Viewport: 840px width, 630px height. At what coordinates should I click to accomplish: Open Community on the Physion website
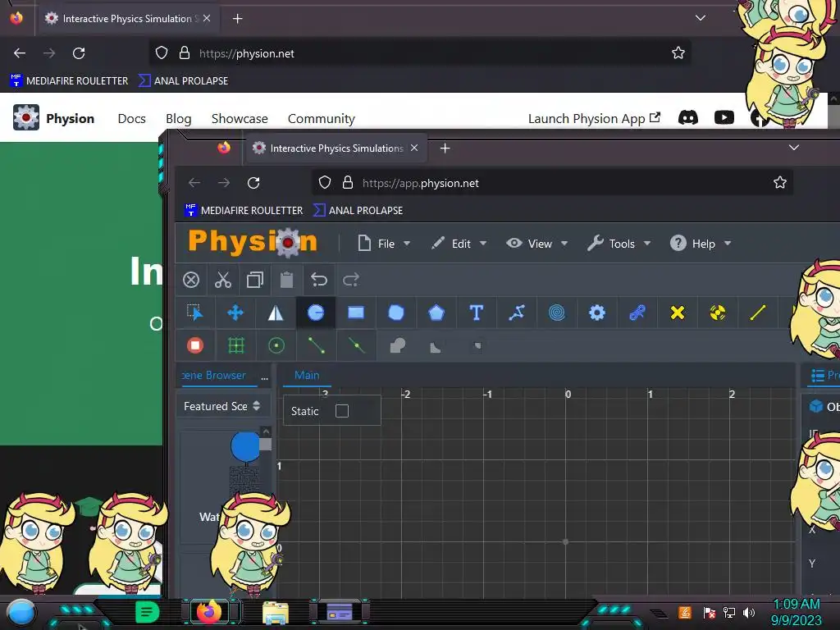coord(322,118)
